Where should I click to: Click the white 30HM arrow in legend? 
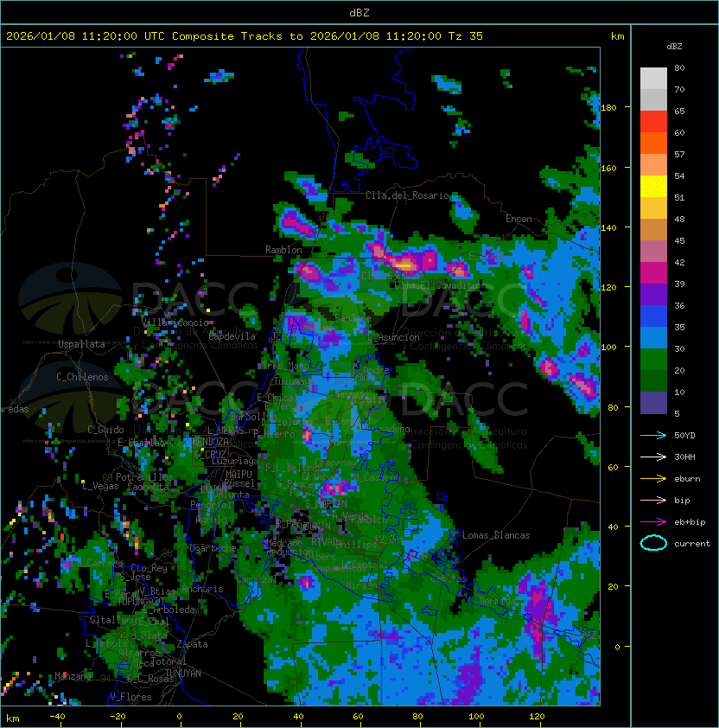[x=653, y=457]
